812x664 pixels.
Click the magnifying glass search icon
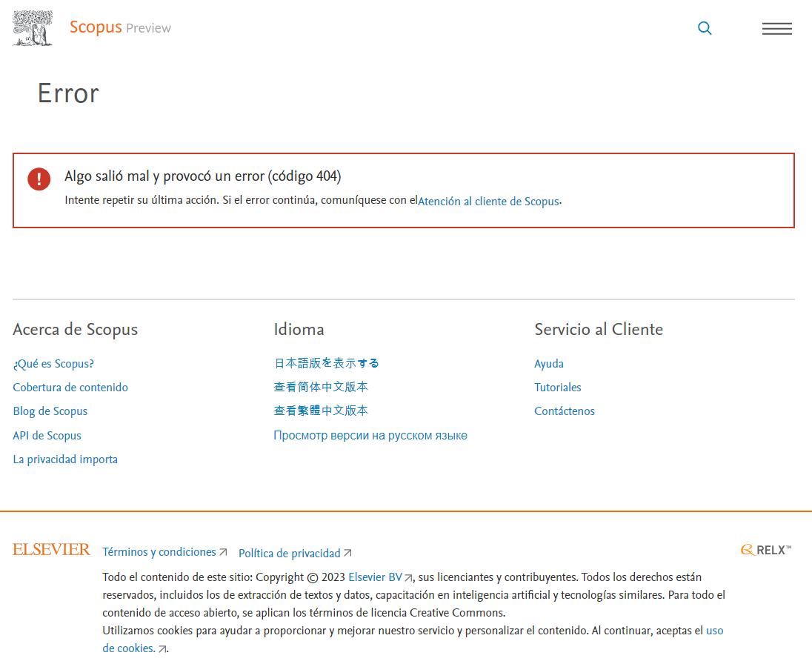pos(705,28)
